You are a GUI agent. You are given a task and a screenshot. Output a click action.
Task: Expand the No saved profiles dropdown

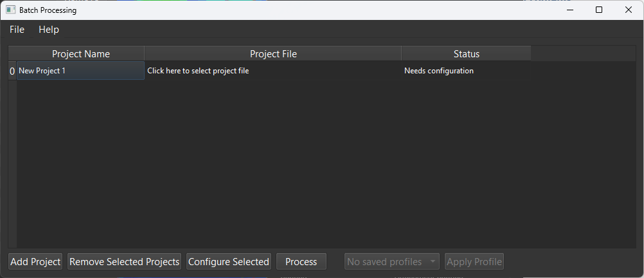point(385,262)
